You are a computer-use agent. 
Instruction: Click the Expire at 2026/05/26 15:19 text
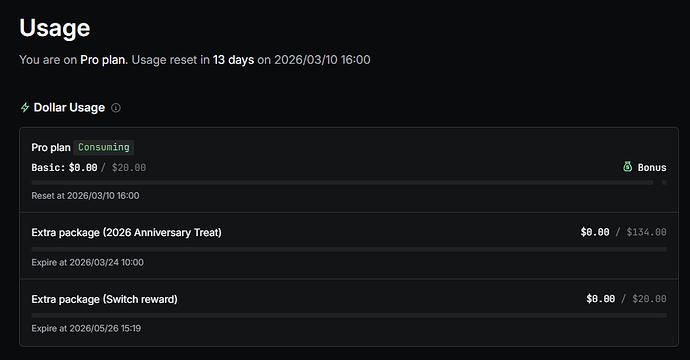[x=86, y=329]
